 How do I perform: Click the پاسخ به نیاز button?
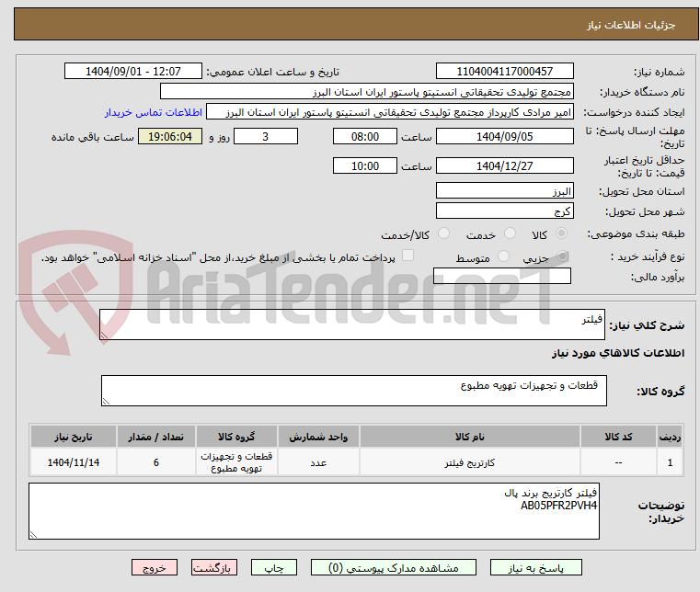click(x=535, y=567)
